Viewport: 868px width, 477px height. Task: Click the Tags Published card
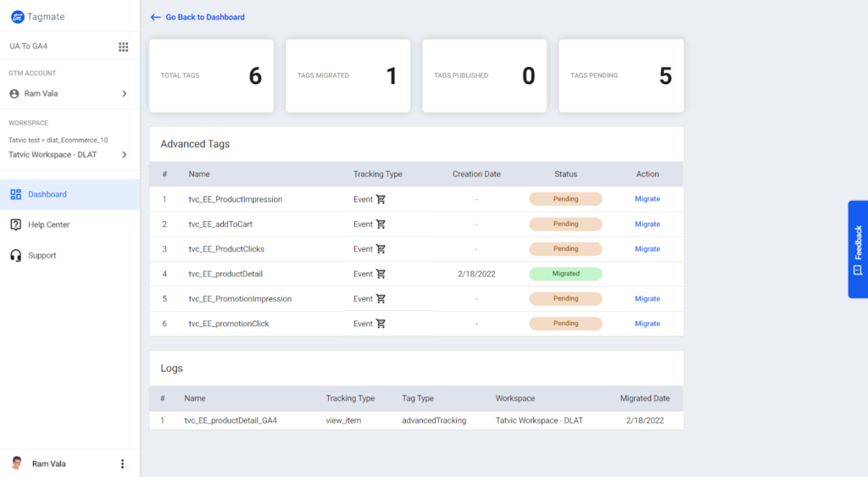click(x=484, y=75)
